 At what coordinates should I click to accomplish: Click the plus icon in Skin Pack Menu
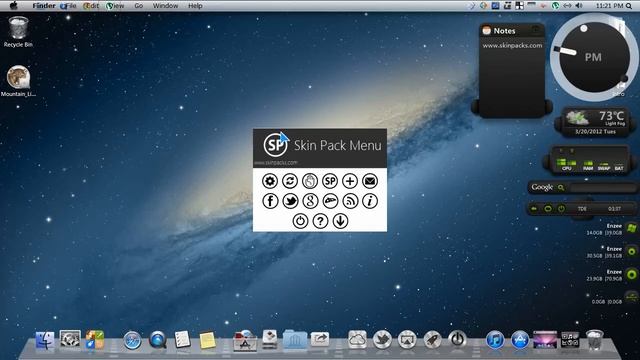[x=350, y=181]
